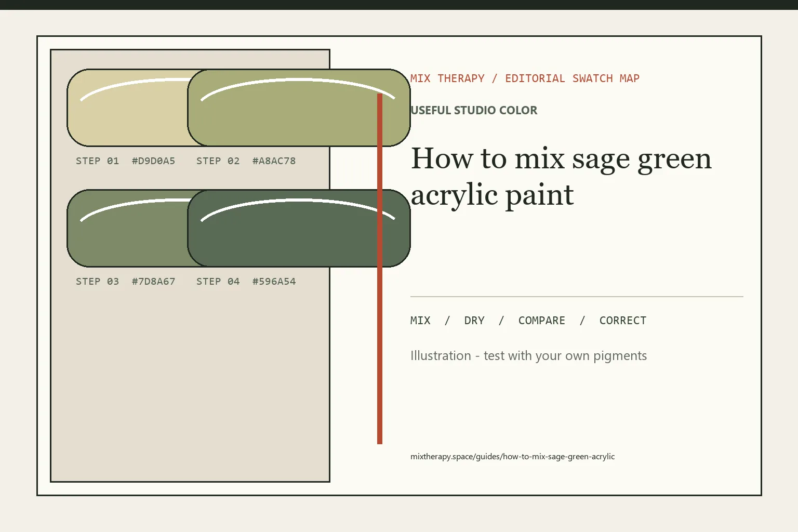Select the #D9D0A5 hex code
The width and height of the screenshot is (798, 532).
coord(153,161)
